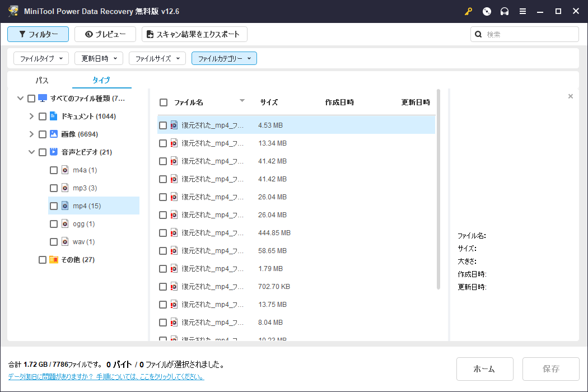Screen dimensions: 588x392
Task: Click file icon of the 4.53 MB mp4
Action: tap(174, 125)
